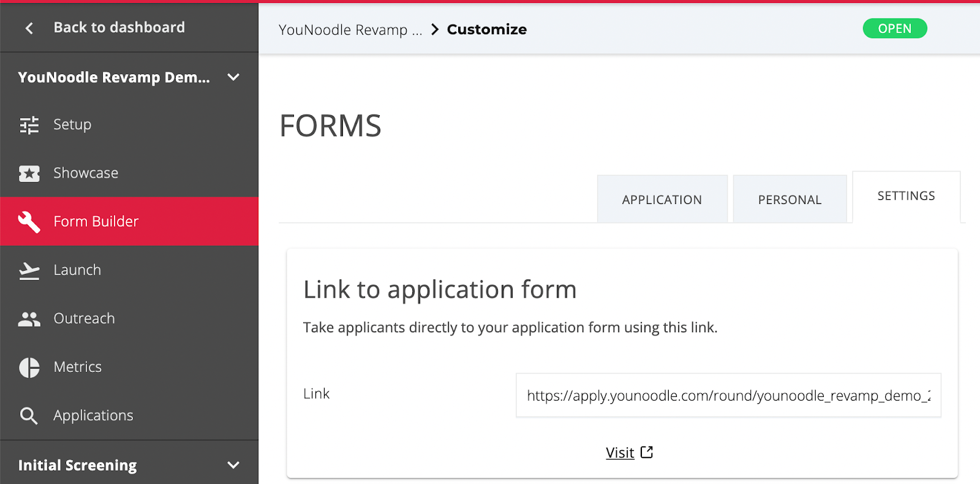Viewport: 980px width, 484px height.
Task: Open the Setup menu item
Action: 129,124
